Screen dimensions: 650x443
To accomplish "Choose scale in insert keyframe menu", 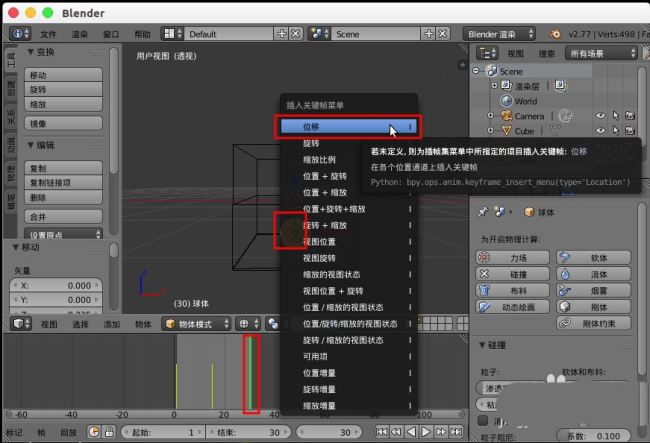I will [x=320, y=160].
